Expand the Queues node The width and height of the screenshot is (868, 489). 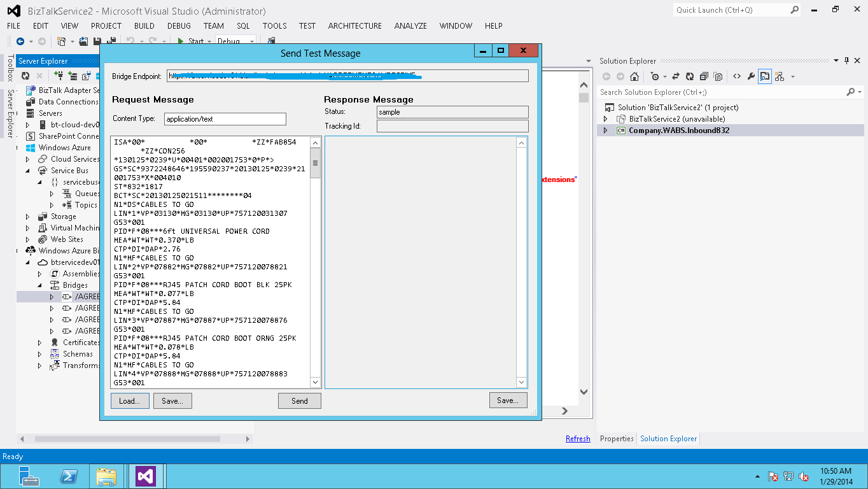(52, 194)
